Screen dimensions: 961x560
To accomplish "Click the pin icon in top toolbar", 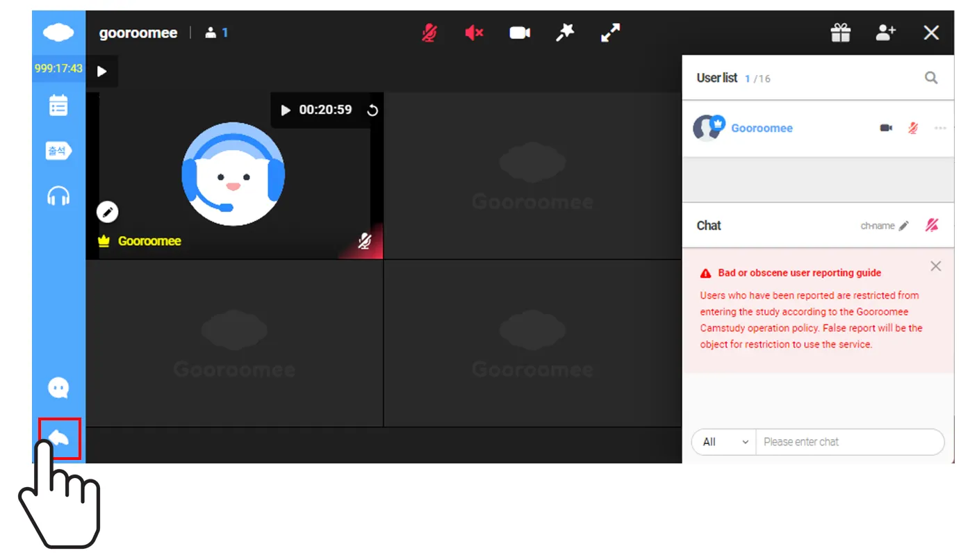I will (565, 32).
